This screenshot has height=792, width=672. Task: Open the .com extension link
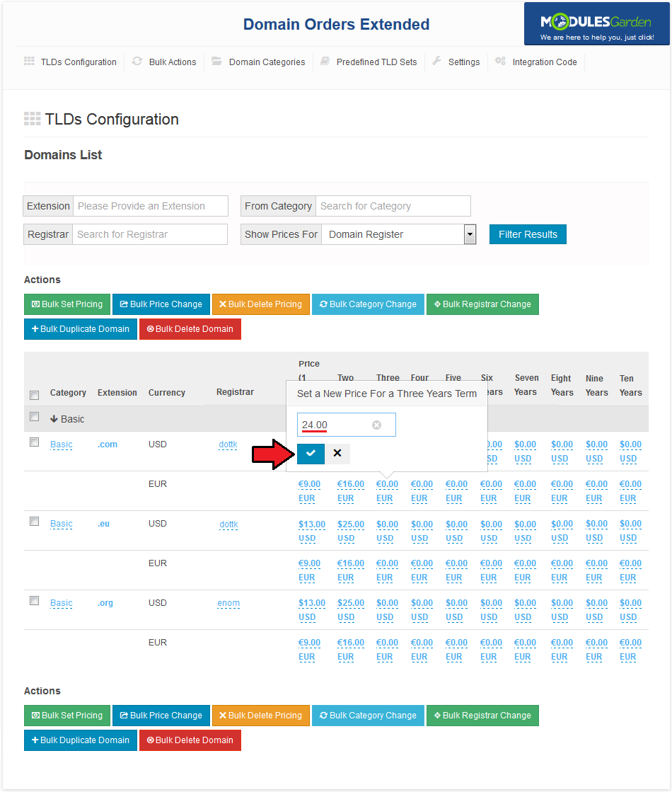click(x=108, y=444)
